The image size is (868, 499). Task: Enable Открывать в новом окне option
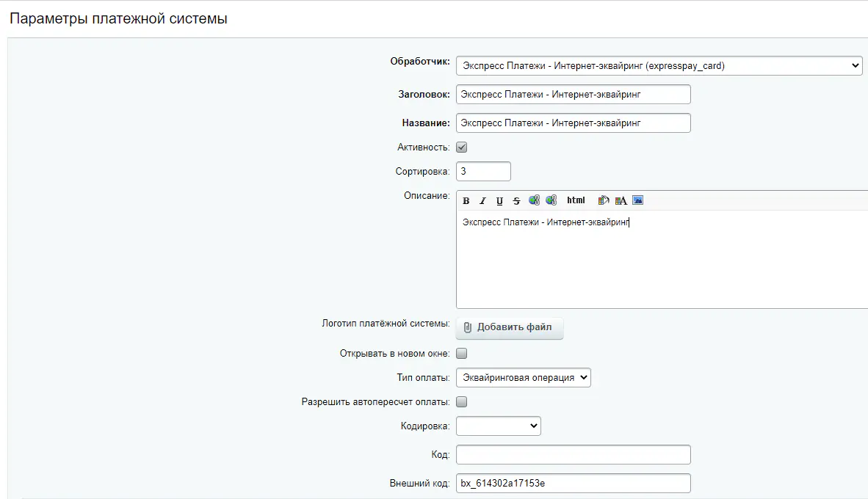point(462,353)
